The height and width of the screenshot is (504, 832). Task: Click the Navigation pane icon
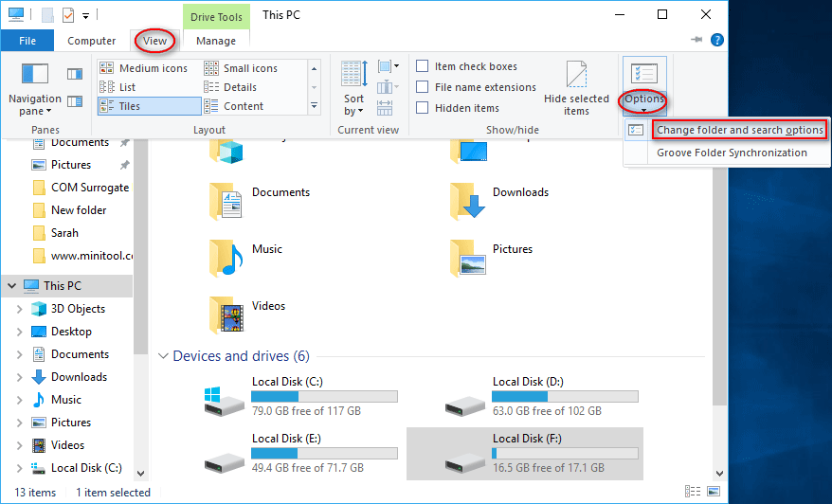[34, 74]
